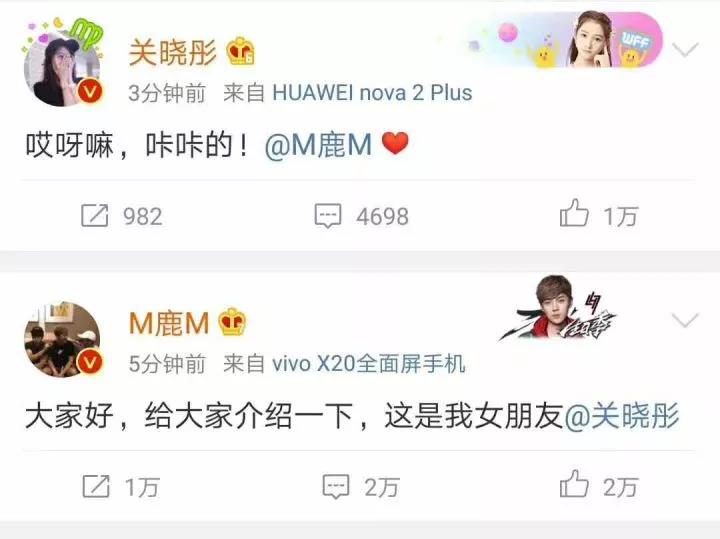The image size is (720, 539).
Task: Tap crown membership badge beside 关晓彤
Action: (240, 51)
